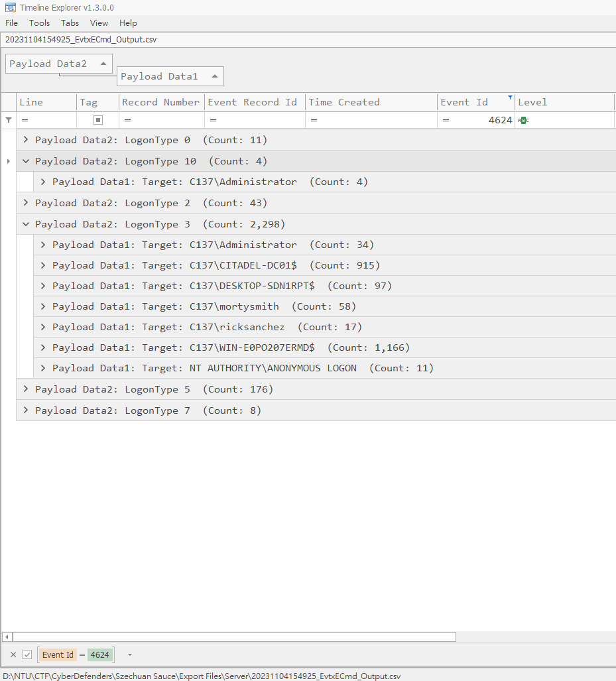The width and height of the screenshot is (616, 681).
Task: Collapse the LogonType 3 group
Action: pos(26,224)
